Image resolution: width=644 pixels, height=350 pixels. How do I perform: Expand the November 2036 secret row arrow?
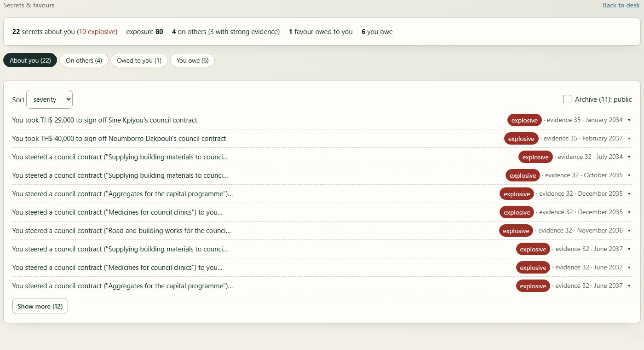629,231
